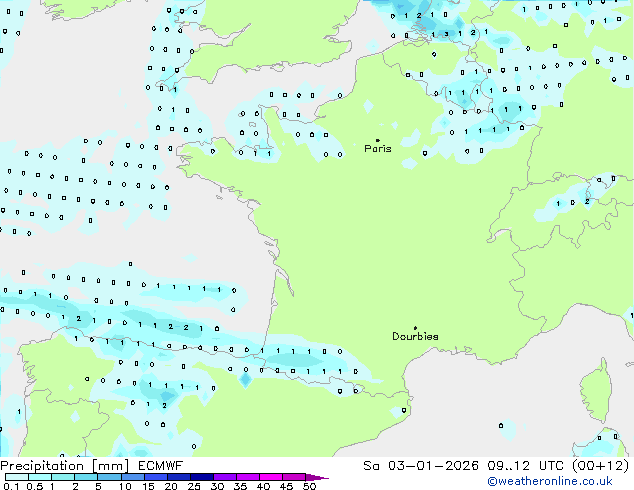Click the legend value '0.5'
Screen dimensions: 634x490
[x=35, y=486]
